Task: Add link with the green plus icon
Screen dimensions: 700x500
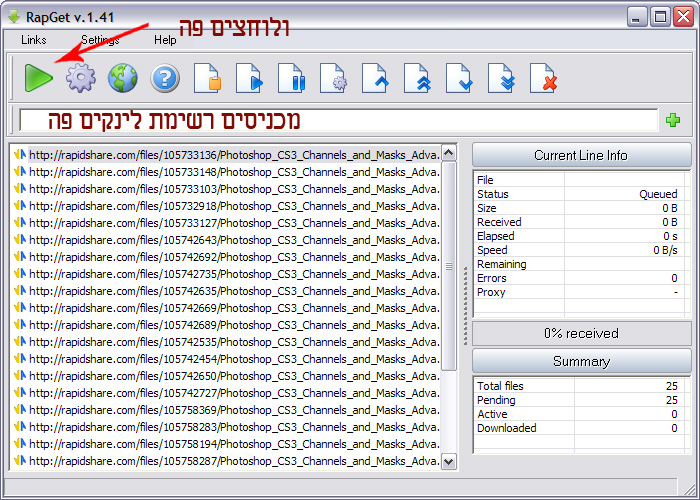Action: 673,120
